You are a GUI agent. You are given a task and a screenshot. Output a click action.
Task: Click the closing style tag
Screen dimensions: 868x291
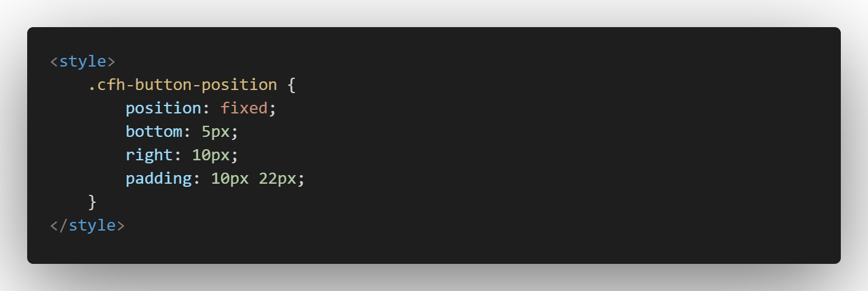click(x=88, y=225)
